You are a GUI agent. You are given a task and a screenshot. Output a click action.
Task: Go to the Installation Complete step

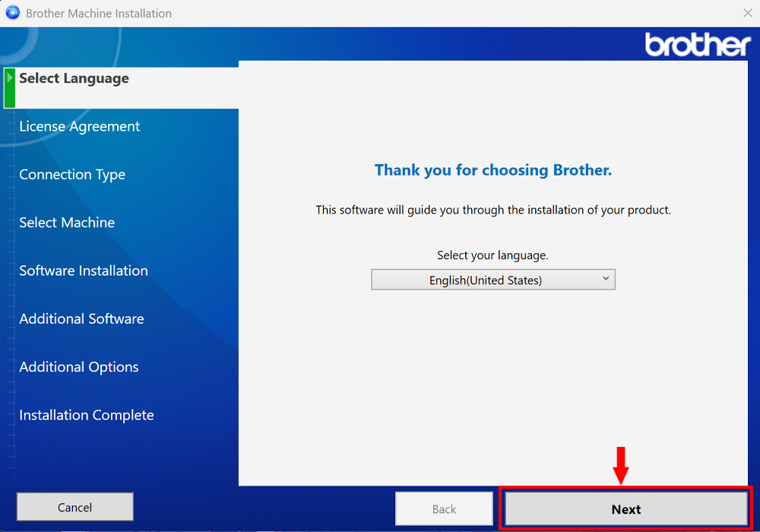point(87,415)
